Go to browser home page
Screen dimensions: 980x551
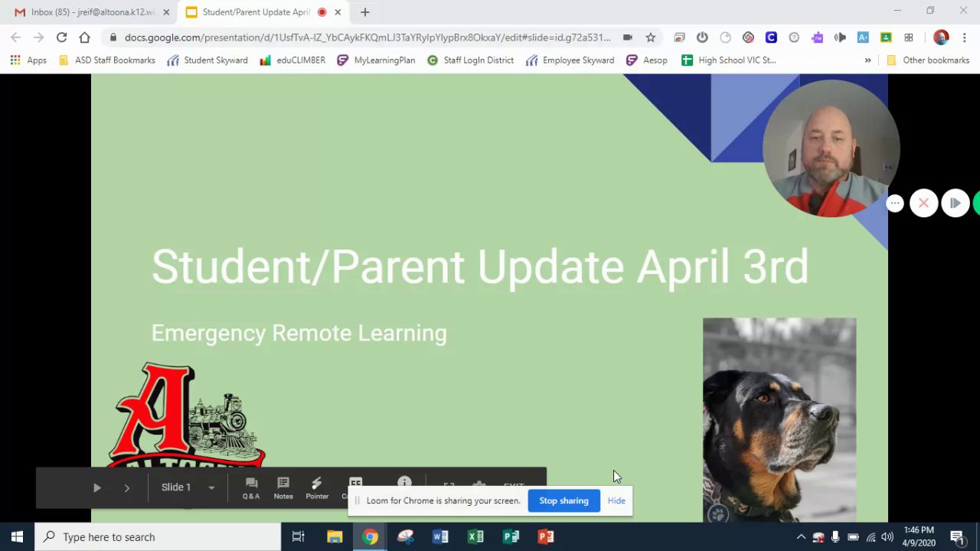point(84,37)
